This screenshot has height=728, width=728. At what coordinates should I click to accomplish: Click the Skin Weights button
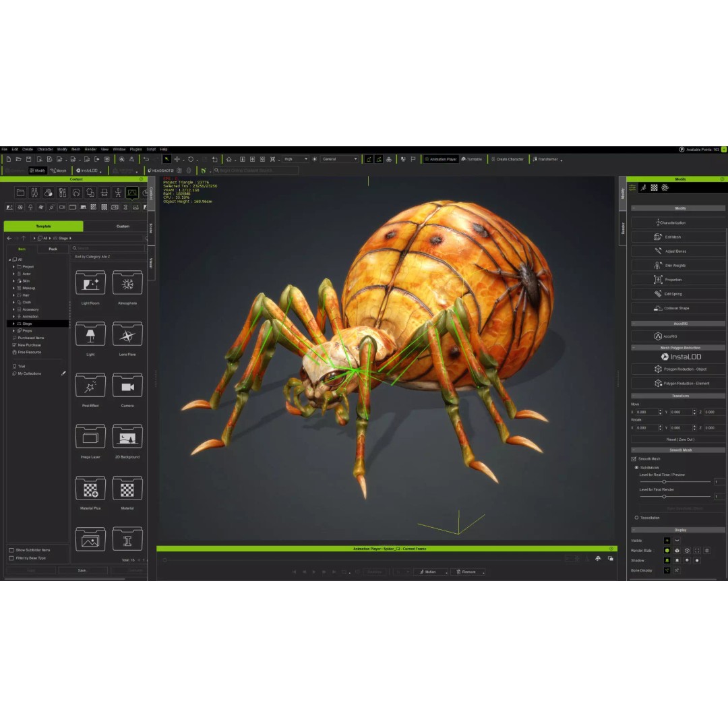[x=678, y=266]
